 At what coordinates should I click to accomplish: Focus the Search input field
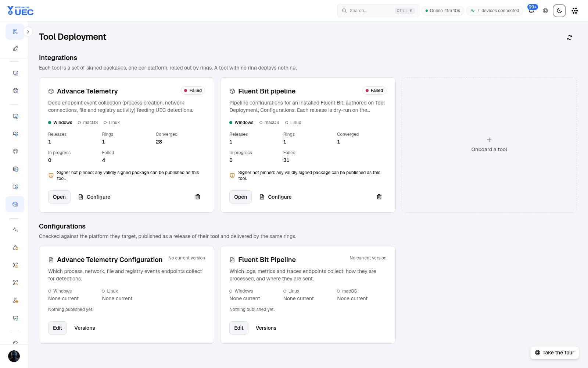point(378,11)
